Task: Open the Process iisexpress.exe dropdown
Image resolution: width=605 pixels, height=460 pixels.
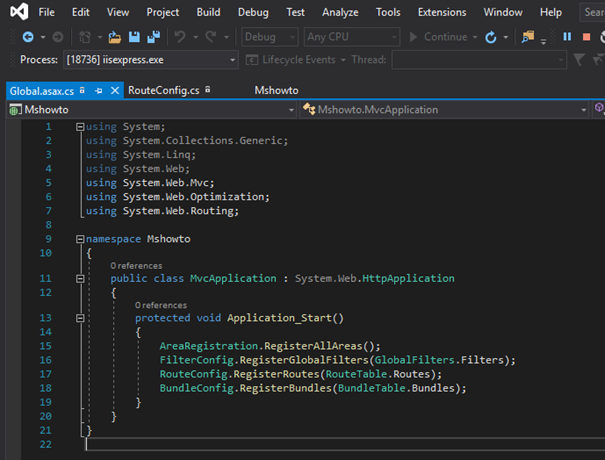Action: [151, 60]
